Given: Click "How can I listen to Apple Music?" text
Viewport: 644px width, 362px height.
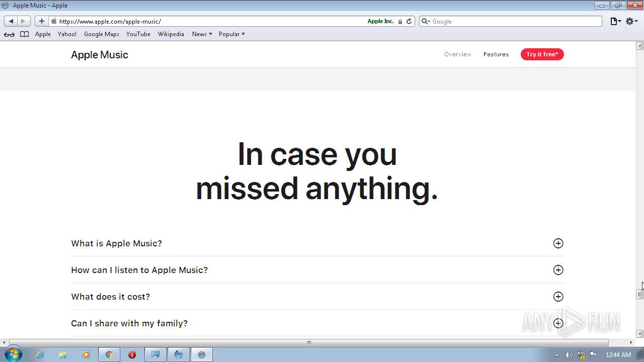Looking at the screenshot, I should pos(139,270).
